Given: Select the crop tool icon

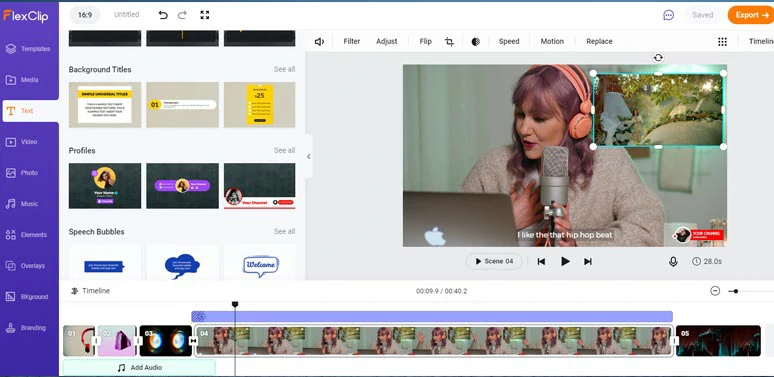Looking at the screenshot, I should click(x=449, y=41).
